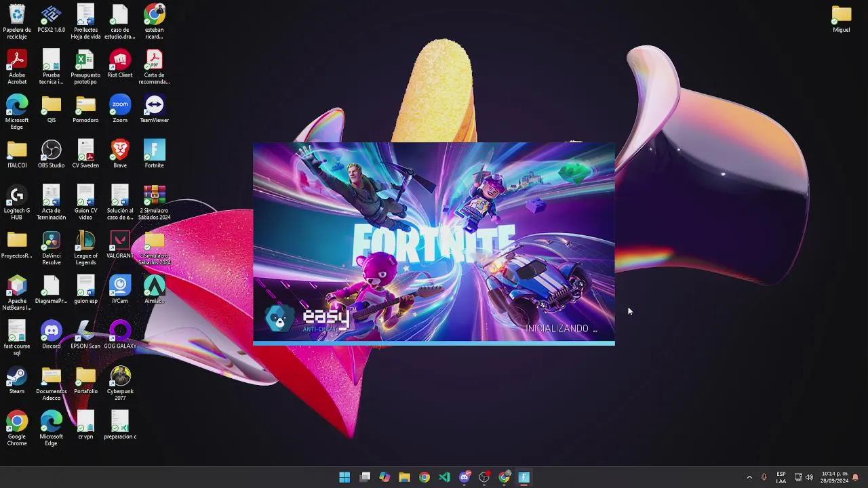Open Copilot from the taskbar
The image size is (868, 488).
click(384, 477)
